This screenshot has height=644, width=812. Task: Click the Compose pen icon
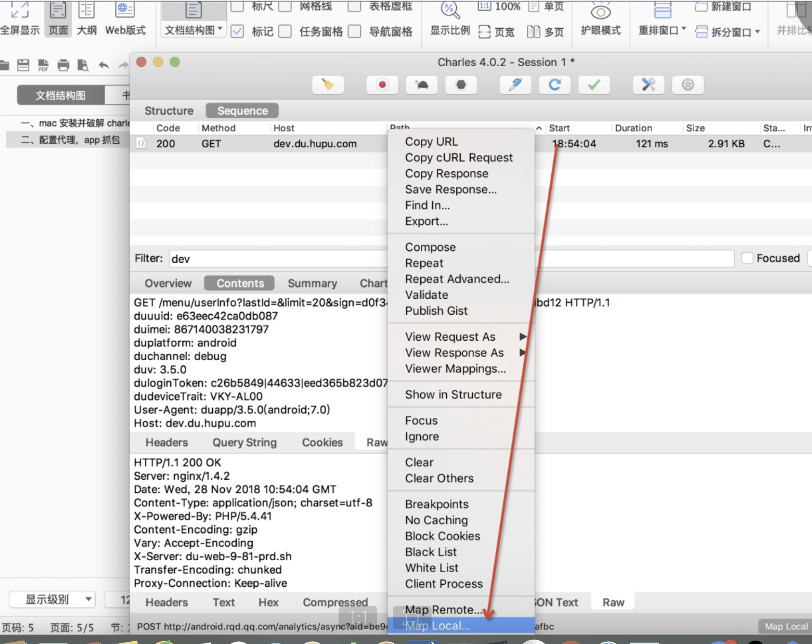(515, 84)
